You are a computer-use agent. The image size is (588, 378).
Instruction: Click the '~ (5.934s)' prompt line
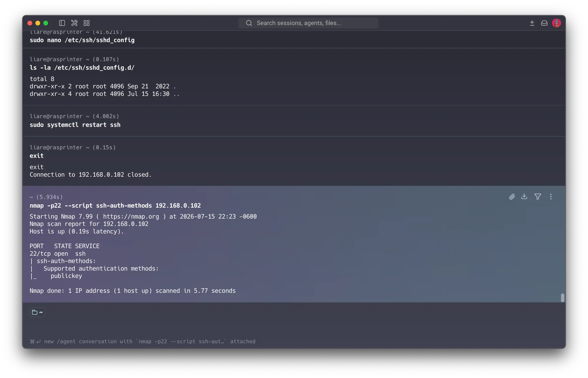46,197
